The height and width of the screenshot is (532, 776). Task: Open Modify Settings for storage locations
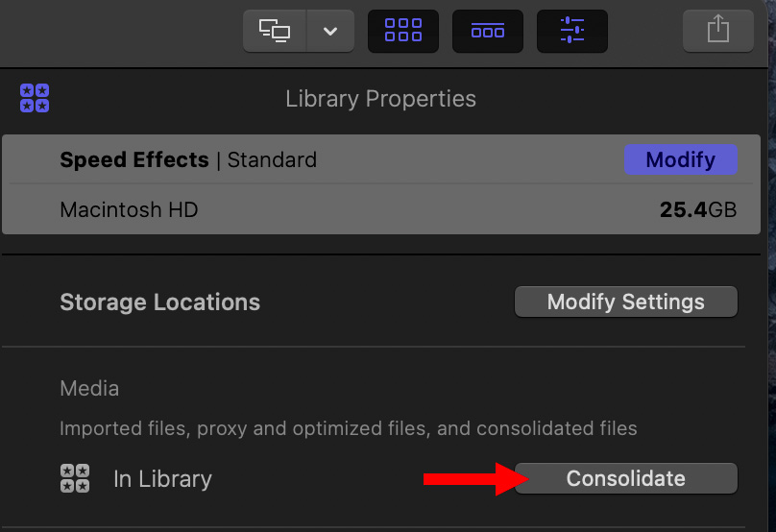click(x=626, y=302)
